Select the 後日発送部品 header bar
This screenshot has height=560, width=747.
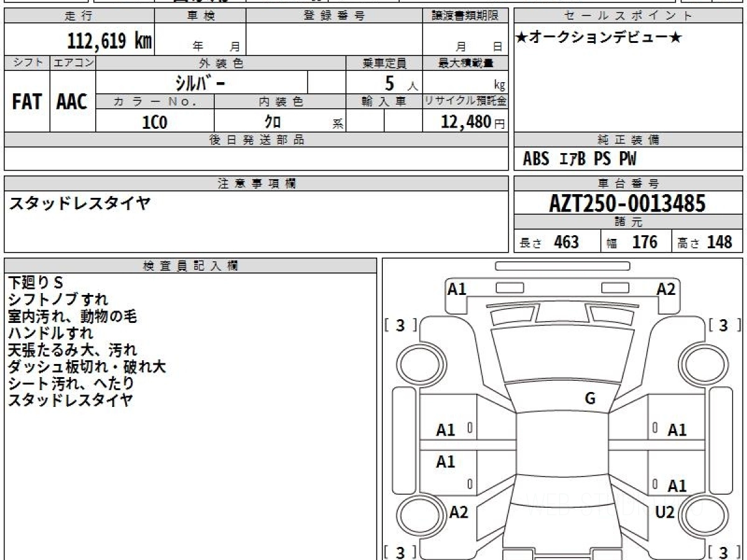[x=256, y=140]
